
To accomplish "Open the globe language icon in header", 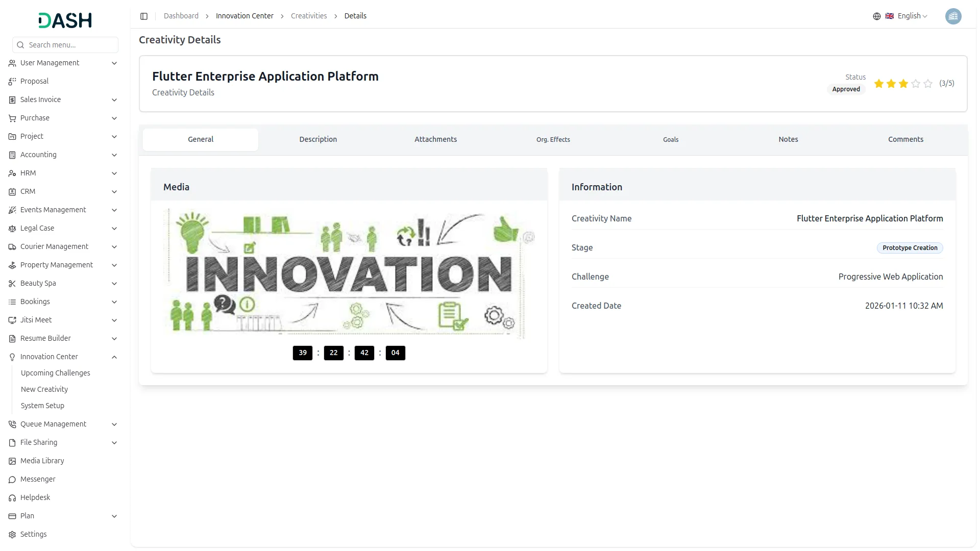I will click(876, 16).
